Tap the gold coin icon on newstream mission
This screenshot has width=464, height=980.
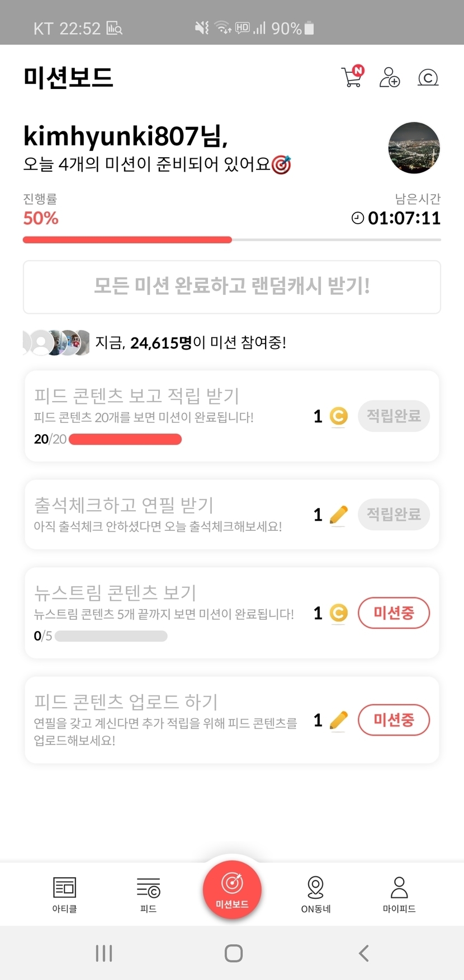[x=338, y=614]
